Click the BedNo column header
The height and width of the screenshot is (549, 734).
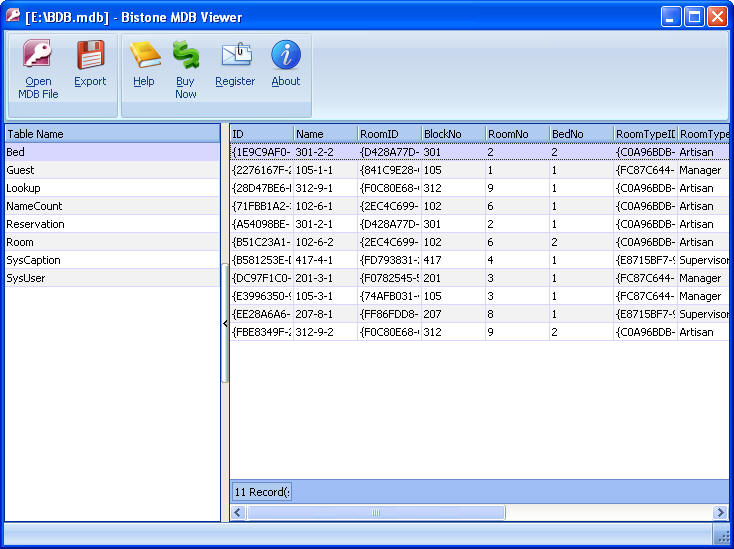click(582, 134)
